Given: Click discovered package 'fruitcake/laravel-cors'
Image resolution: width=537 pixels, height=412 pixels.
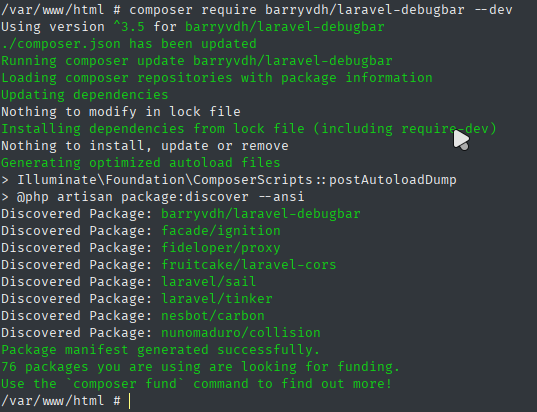Looking at the screenshot, I should 249,265.
